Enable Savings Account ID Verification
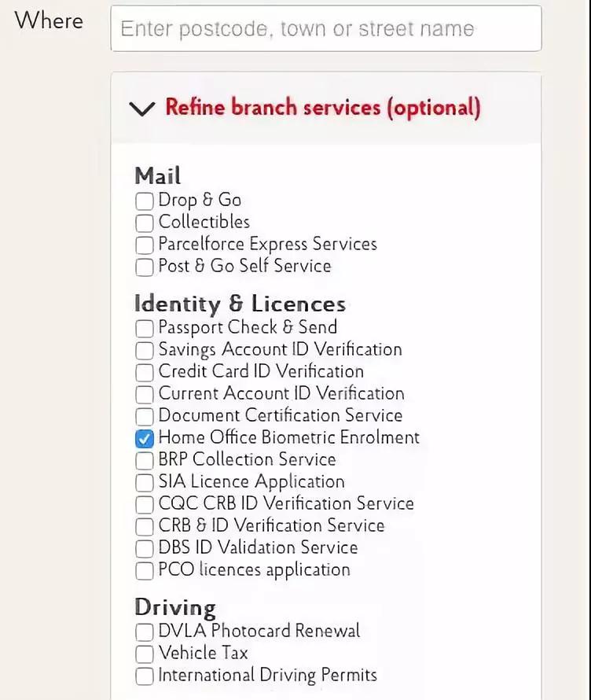This screenshot has height=700, width=591. click(145, 351)
